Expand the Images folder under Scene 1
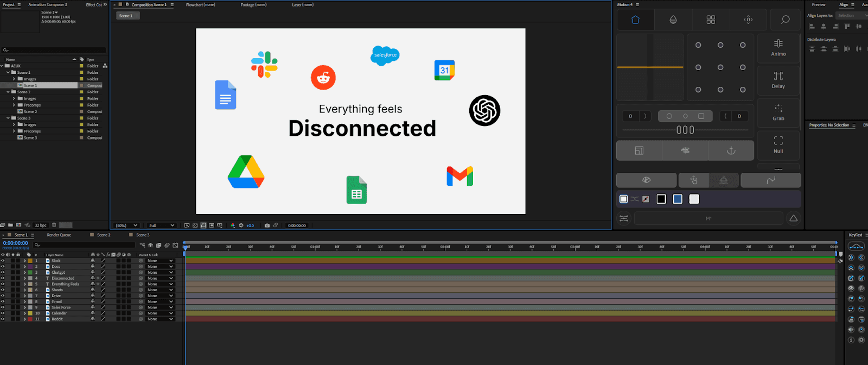Image resolution: width=868 pixels, height=365 pixels. (x=14, y=79)
